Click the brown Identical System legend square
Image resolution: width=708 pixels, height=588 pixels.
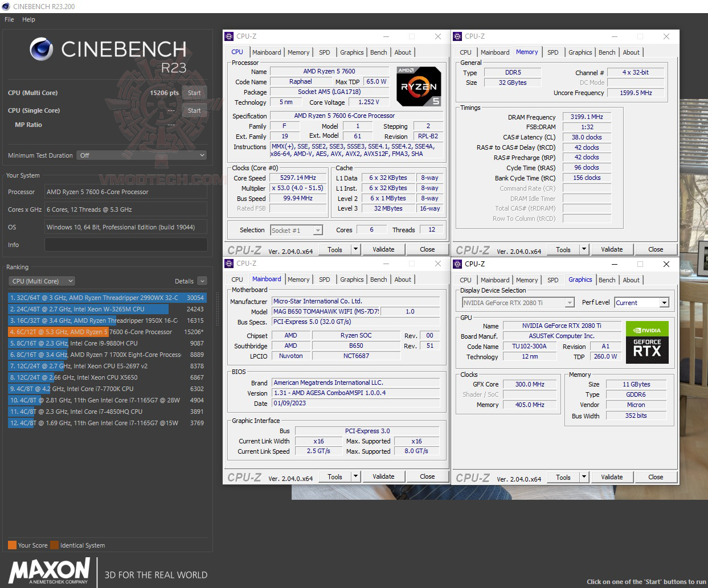tap(54, 545)
